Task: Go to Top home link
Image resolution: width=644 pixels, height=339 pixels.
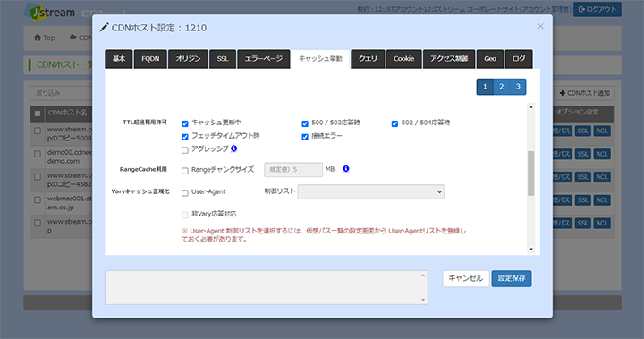Action: click(45, 38)
